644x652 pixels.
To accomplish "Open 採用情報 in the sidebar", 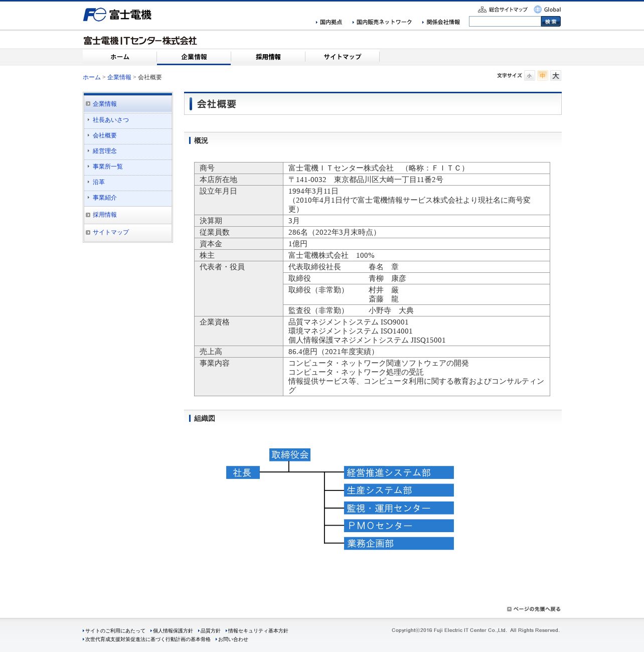I will pyautogui.click(x=105, y=215).
